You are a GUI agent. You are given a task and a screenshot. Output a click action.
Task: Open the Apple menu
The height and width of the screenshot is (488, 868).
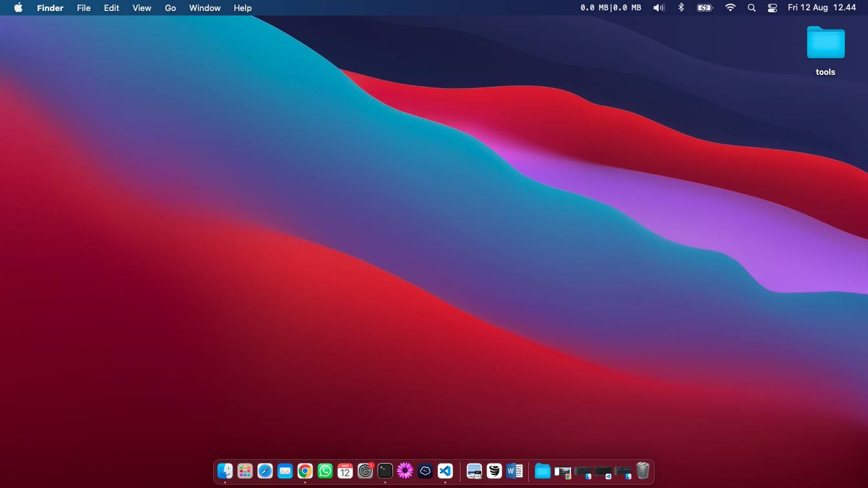[x=18, y=8]
